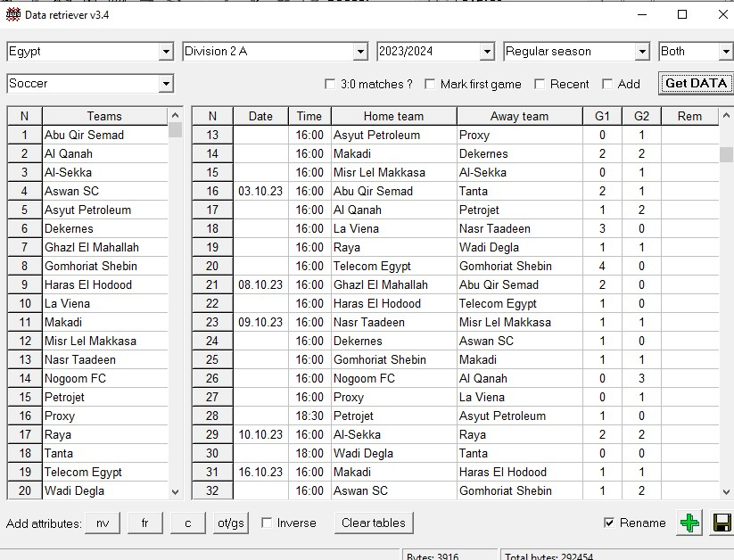Toggle the Mark first game checkbox
Image resolution: width=734 pixels, height=560 pixels.
click(430, 85)
